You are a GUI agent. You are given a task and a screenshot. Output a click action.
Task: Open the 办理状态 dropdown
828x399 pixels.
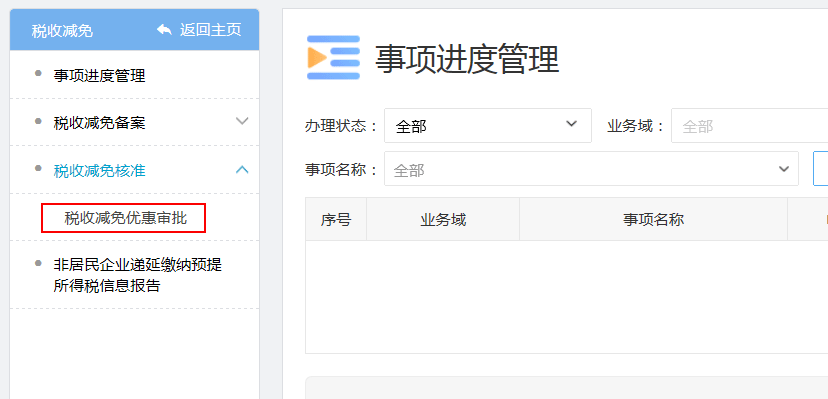[x=487, y=126]
